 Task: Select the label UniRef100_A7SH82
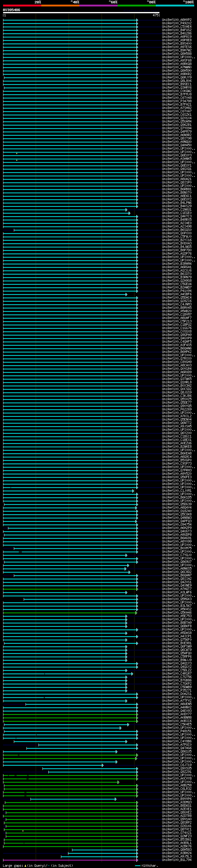click(177, 108)
